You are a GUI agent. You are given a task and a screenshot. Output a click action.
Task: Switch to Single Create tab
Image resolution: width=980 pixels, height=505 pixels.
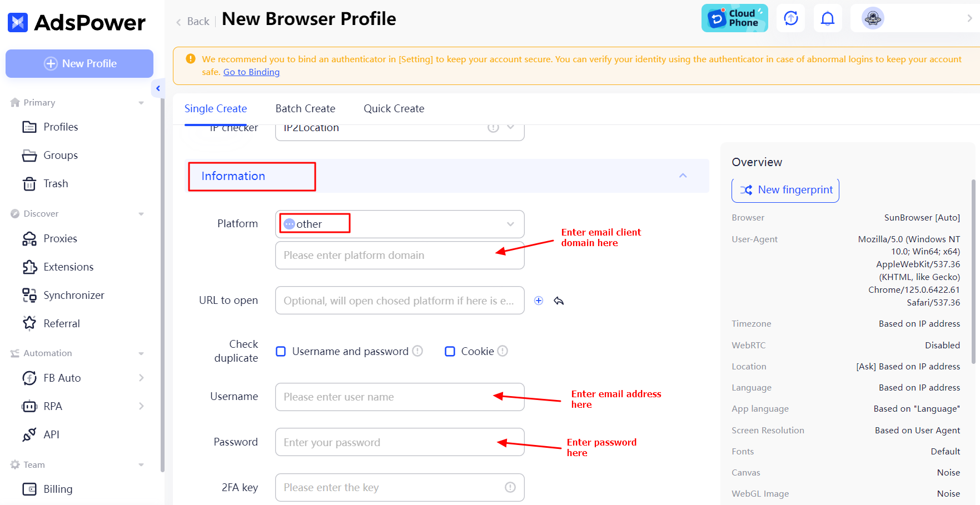216,108
